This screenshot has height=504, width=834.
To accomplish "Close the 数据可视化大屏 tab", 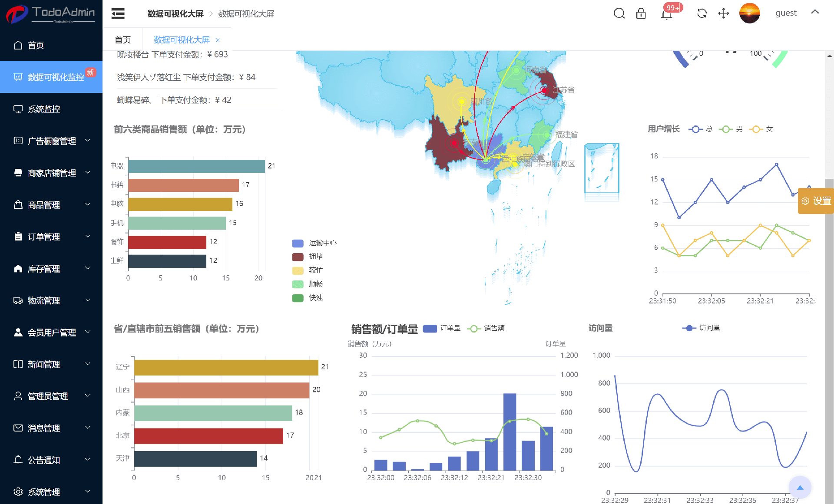I will pyautogui.click(x=218, y=40).
